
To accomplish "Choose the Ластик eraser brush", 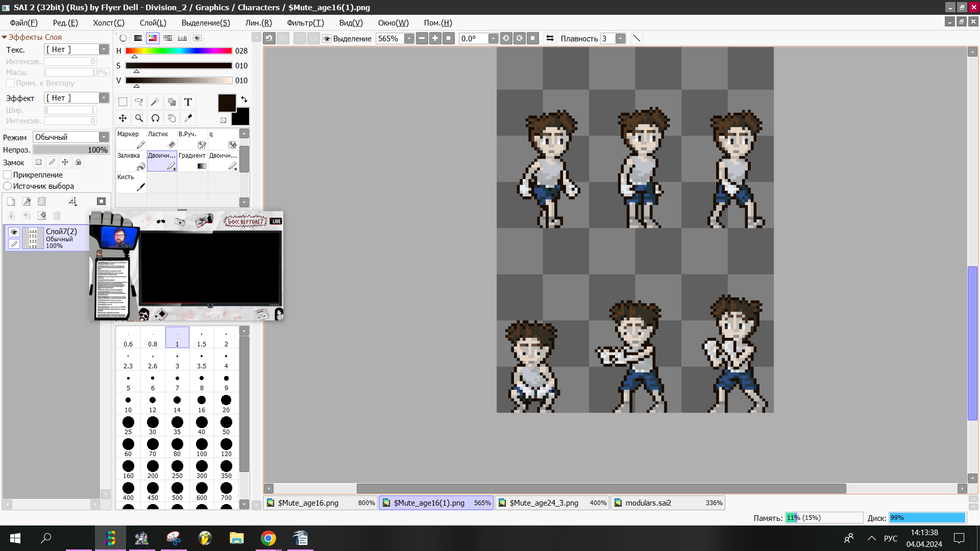I will pos(161,139).
